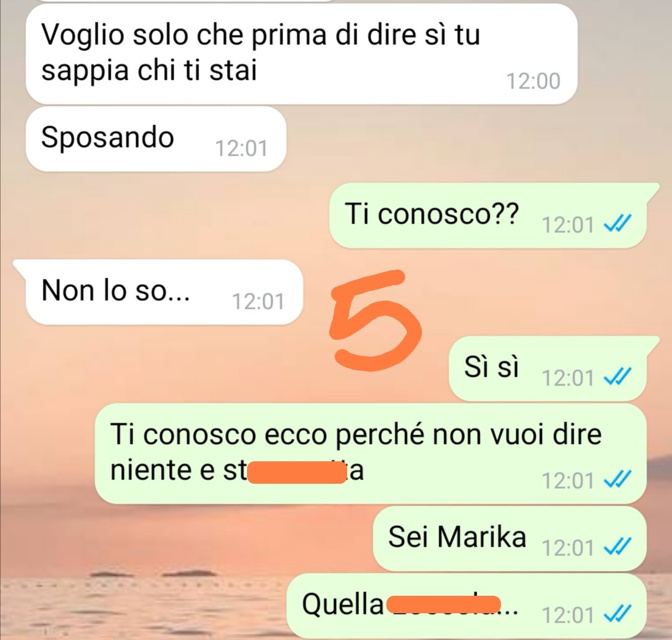Select the 'Sposando' message bubble
Screen dimensions: 672x640
point(156,138)
